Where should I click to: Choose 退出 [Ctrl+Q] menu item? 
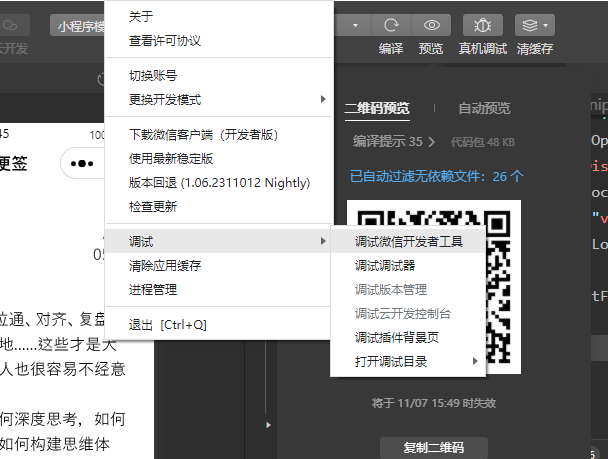(219, 325)
